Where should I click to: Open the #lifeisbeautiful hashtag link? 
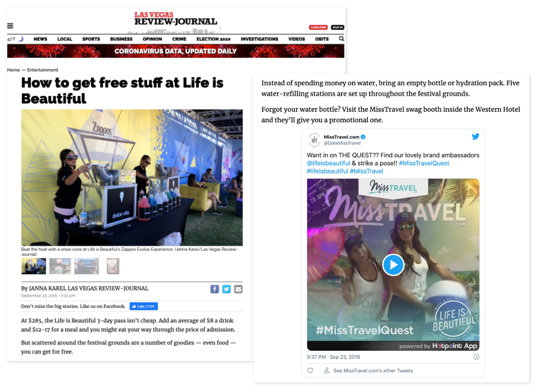pyautogui.click(x=327, y=171)
